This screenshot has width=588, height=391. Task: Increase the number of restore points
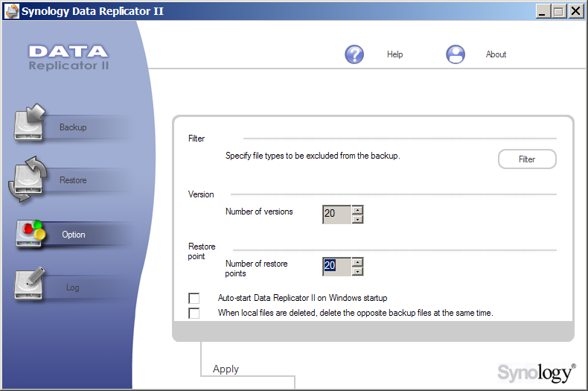point(358,262)
